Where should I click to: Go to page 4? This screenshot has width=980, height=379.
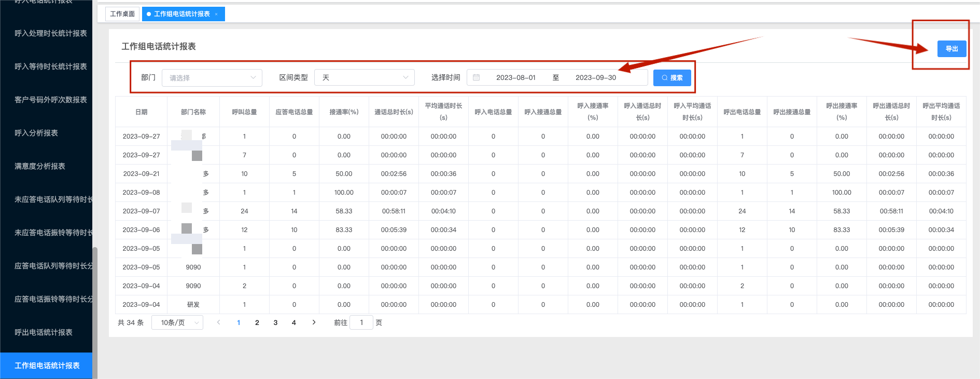tap(294, 322)
